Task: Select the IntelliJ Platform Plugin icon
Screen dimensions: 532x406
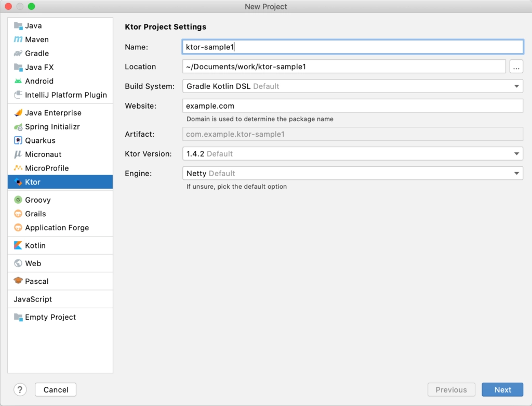Action: coord(18,95)
